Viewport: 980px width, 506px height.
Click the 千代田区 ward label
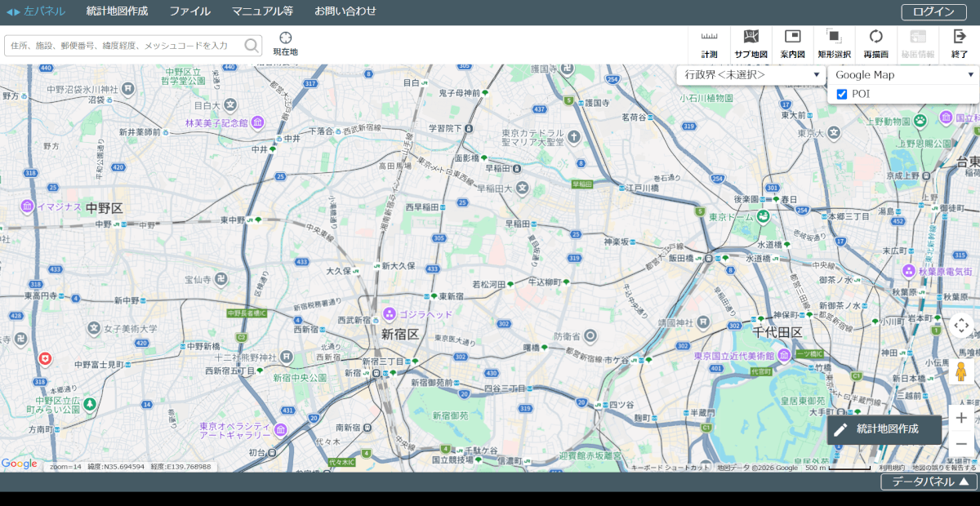coord(777,332)
